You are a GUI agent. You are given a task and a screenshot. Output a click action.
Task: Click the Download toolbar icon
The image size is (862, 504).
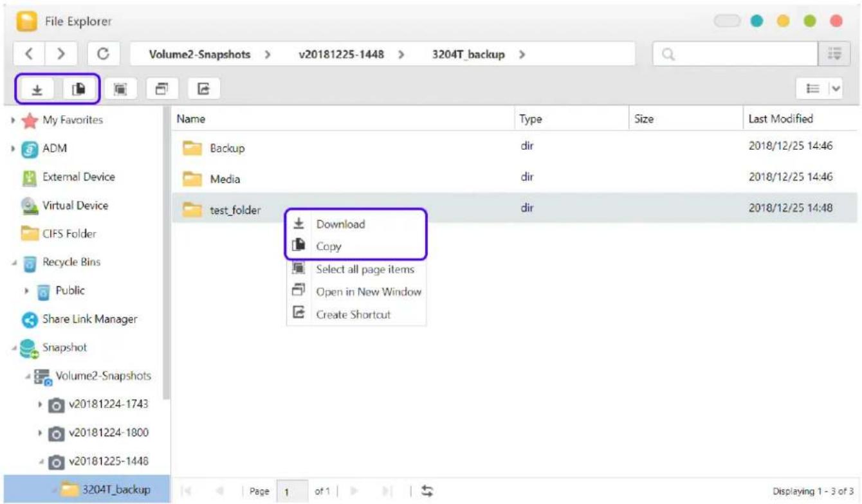(x=38, y=89)
